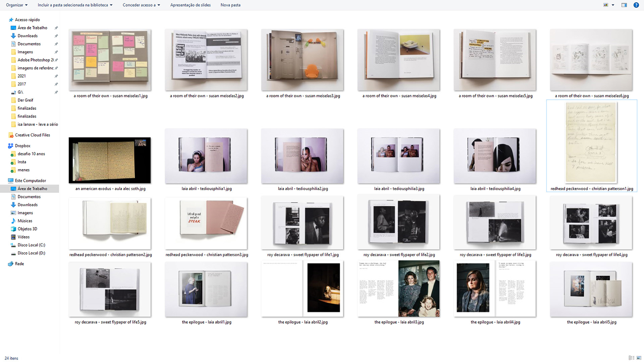644x362 pixels.
Task: Open isa lanave - leve a sério folder
Action: (38, 124)
